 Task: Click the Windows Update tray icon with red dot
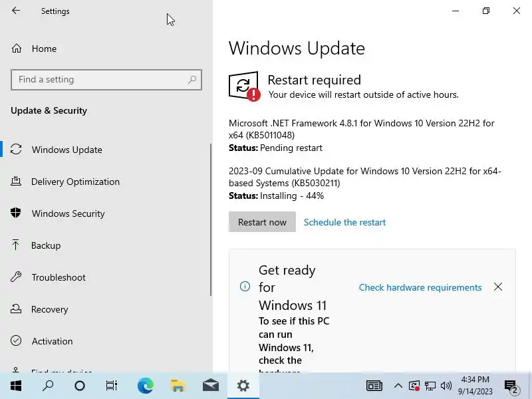pyautogui.click(x=414, y=386)
